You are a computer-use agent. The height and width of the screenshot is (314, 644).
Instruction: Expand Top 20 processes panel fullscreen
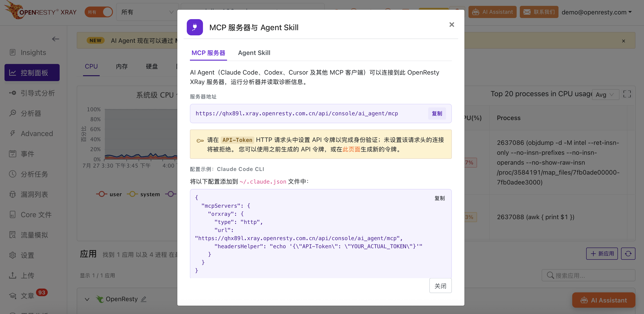coord(627,94)
